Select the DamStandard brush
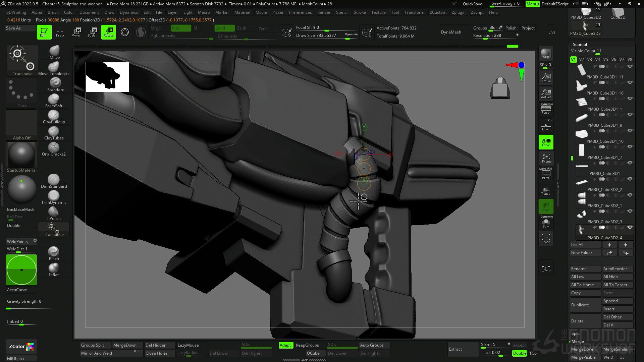 (54, 179)
